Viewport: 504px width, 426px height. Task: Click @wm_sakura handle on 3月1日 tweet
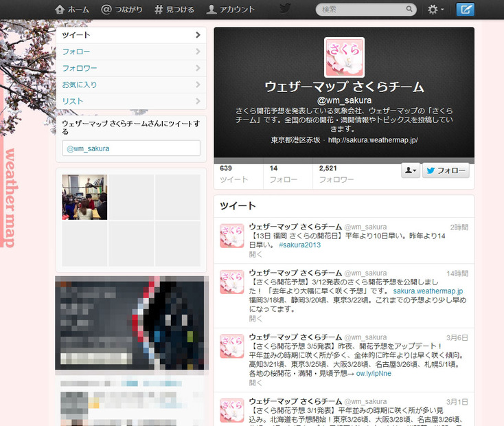pos(365,401)
